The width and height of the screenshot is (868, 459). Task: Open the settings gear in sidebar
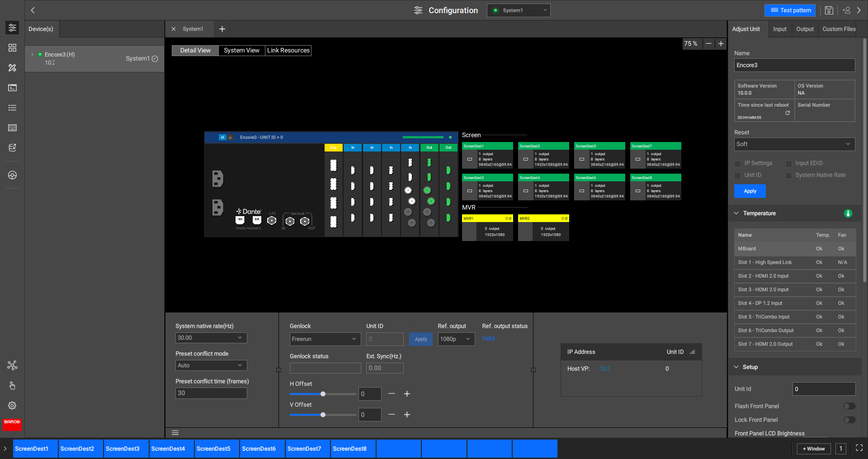point(12,406)
